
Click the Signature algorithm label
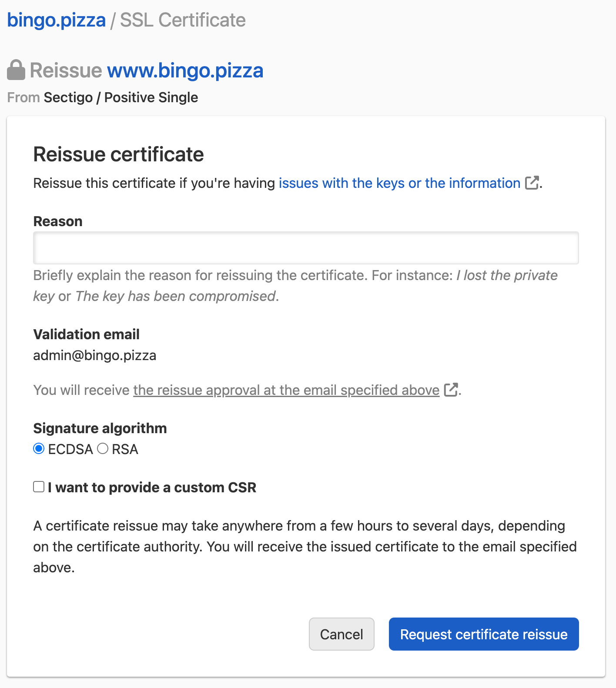(x=100, y=428)
